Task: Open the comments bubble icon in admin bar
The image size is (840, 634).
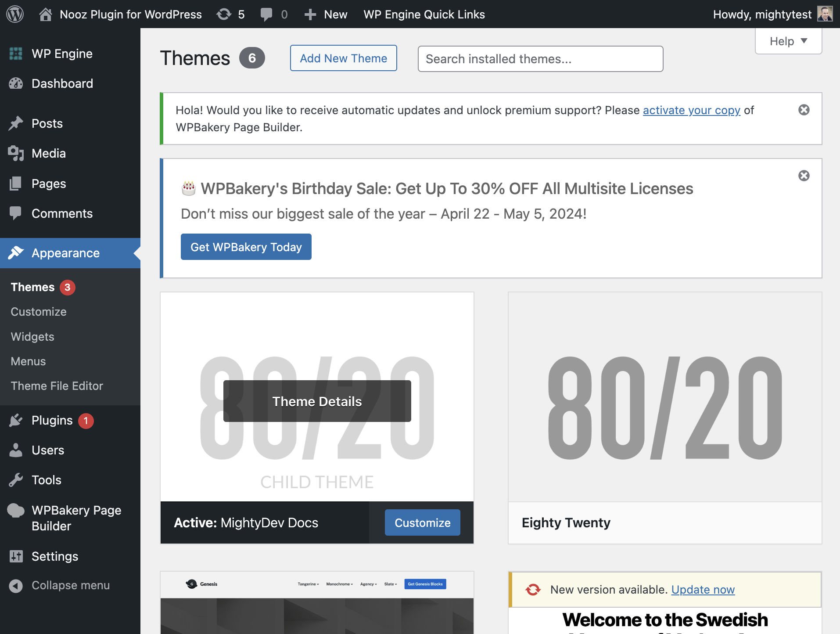Action: click(x=266, y=14)
